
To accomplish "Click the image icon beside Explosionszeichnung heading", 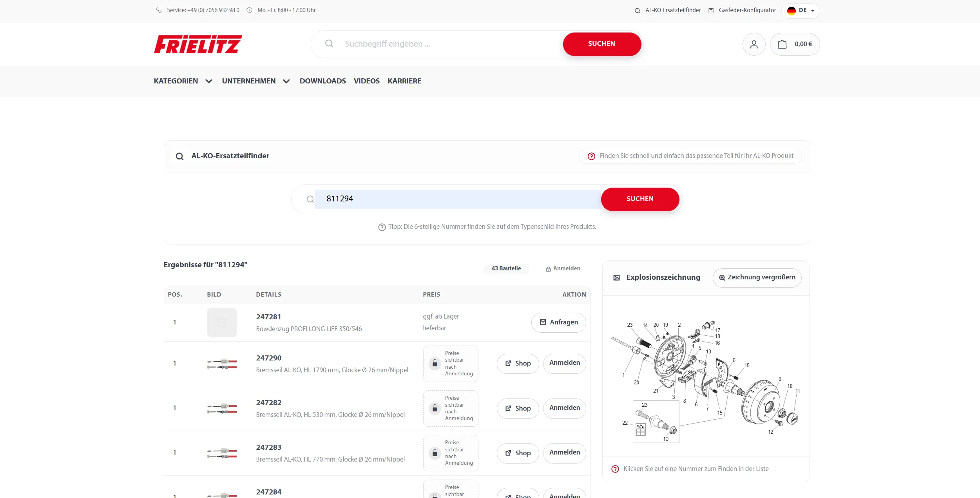I will click(x=616, y=278).
